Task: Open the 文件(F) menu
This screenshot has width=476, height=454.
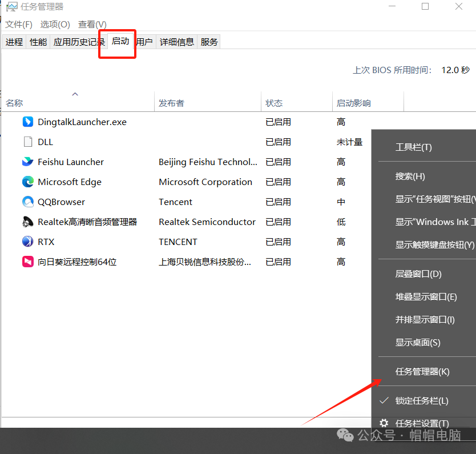Action: click(x=19, y=25)
